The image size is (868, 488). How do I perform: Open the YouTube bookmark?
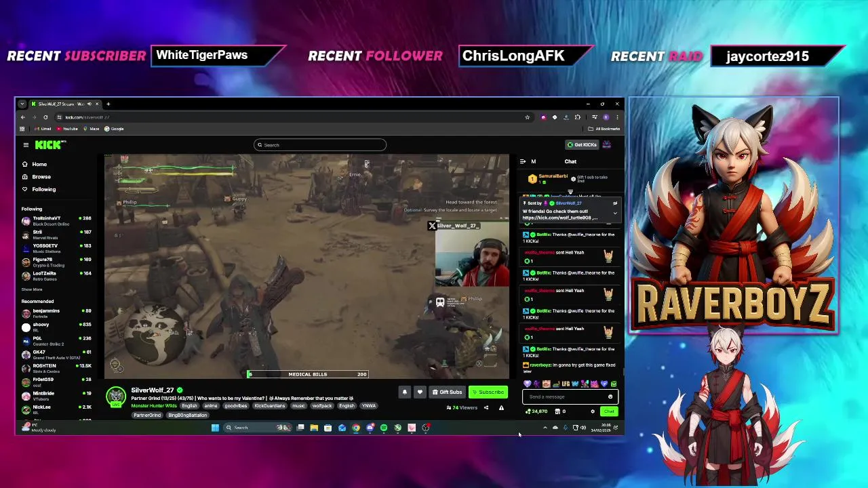click(x=68, y=129)
